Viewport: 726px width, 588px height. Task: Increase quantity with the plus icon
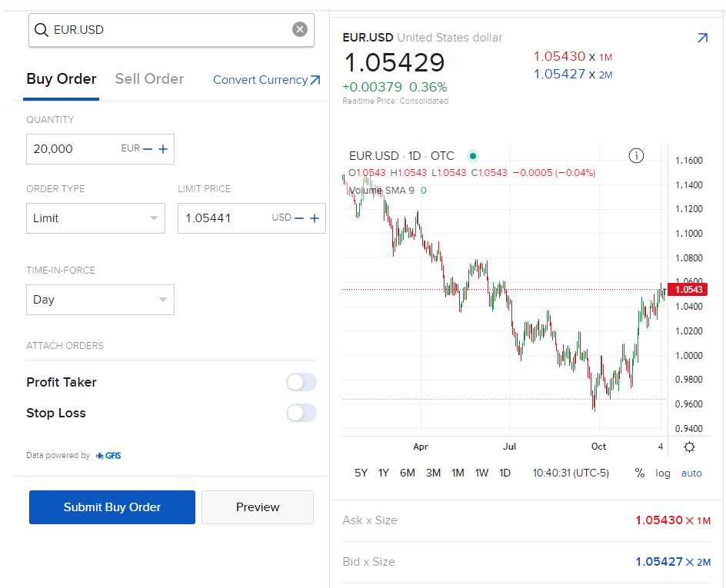coord(163,149)
